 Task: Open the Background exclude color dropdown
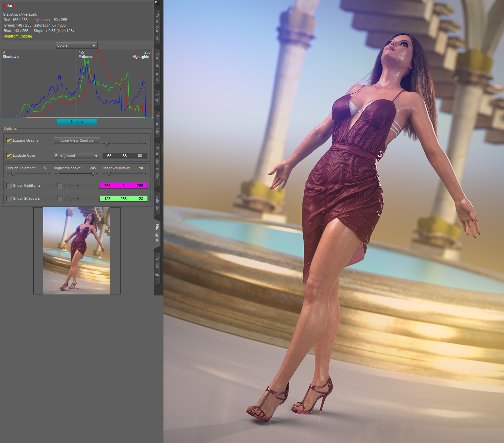click(x=76, y=156)
